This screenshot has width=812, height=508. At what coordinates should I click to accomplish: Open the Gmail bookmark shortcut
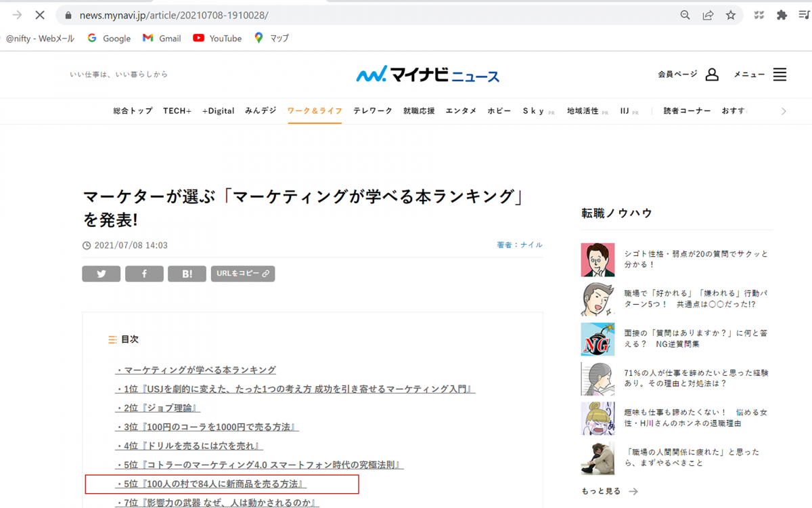(162, 39)
